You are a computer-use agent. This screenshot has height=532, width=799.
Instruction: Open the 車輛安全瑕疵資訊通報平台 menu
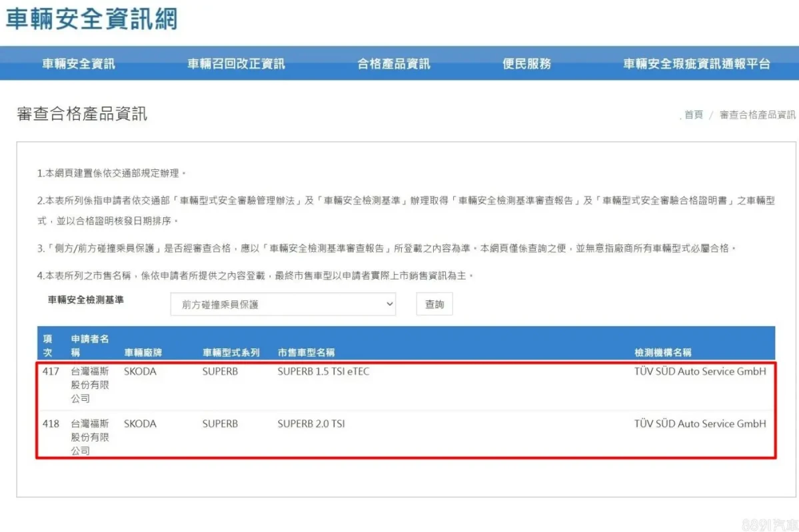696,64
